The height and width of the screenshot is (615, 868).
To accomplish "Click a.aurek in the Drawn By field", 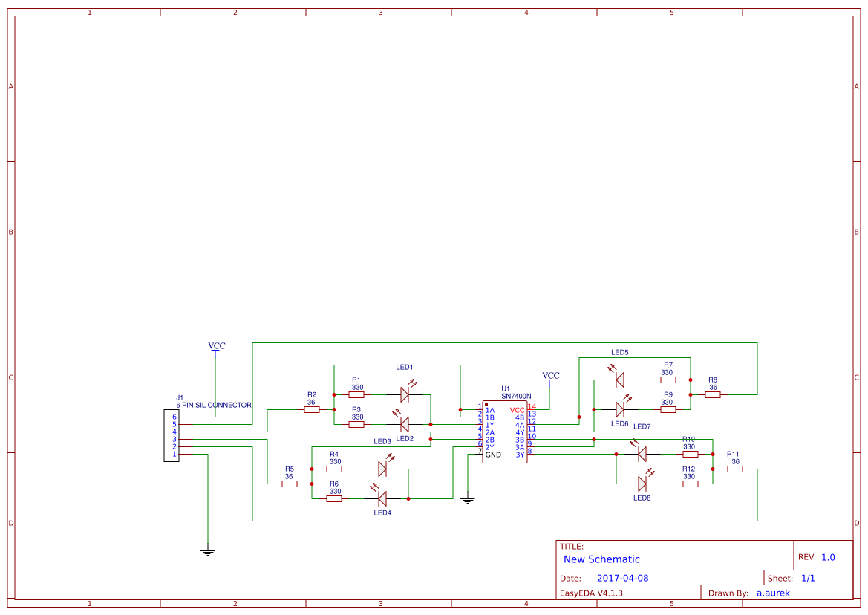I will [x=773, y=593].
